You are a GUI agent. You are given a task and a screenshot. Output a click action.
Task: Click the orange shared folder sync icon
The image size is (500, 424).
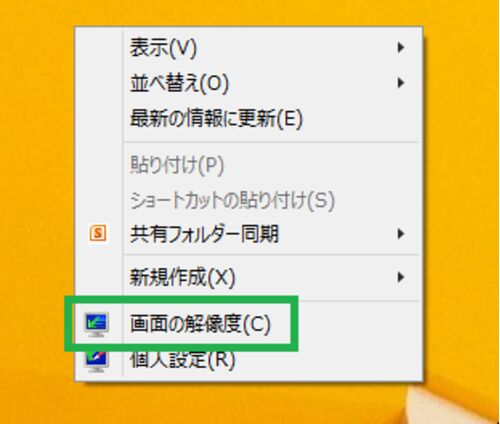(x=98, y=233)
